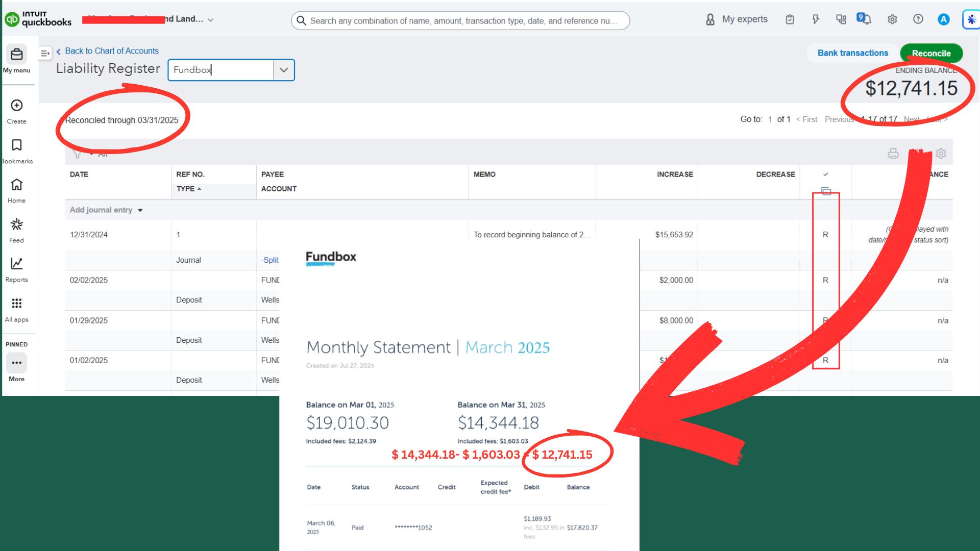Open All apps grid icon
980x551 pixels.
click(16, 309)
